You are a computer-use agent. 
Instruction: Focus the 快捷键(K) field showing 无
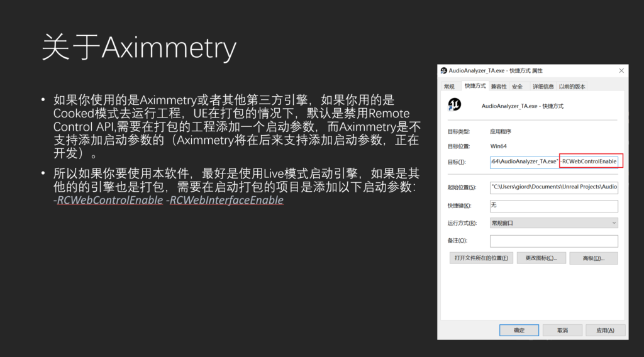(553, 206)
